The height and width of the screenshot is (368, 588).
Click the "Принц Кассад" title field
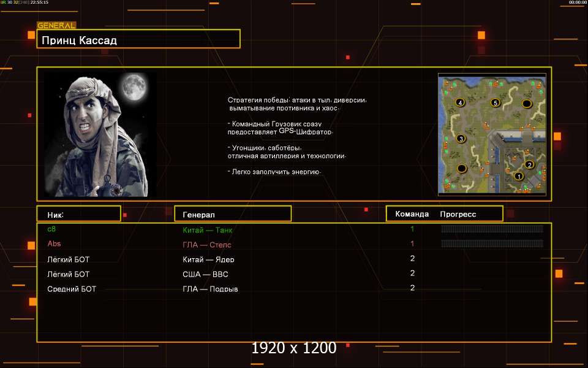[138, 40]
